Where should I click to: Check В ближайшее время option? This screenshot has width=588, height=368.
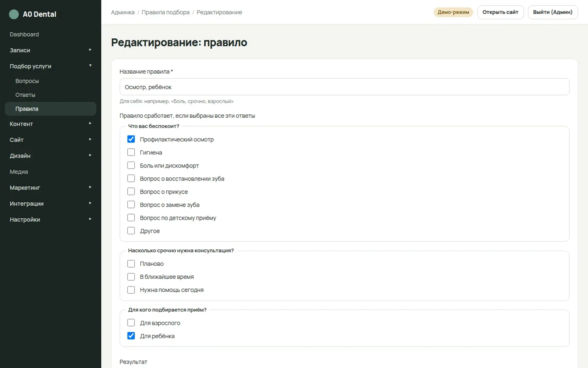point(131,277)
